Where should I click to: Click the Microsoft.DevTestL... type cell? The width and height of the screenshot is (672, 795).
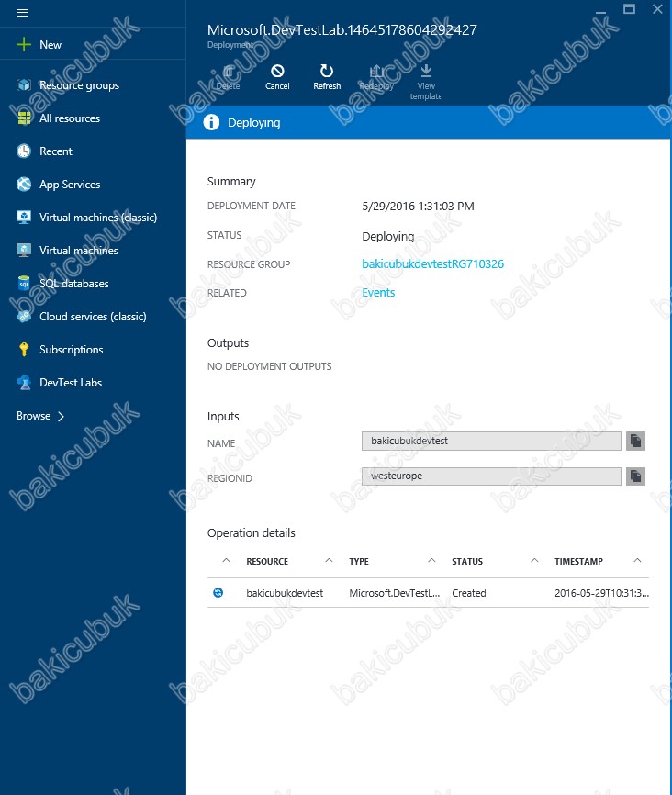395,593
